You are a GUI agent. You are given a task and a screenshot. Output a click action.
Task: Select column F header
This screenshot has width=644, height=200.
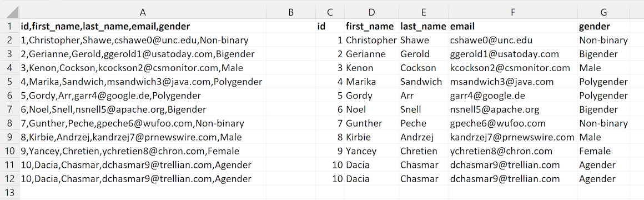(512, 12)
